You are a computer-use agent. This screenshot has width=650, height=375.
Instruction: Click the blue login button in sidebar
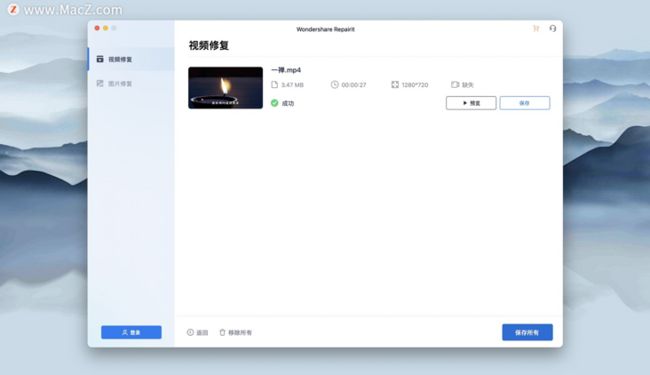coord(131,332)
